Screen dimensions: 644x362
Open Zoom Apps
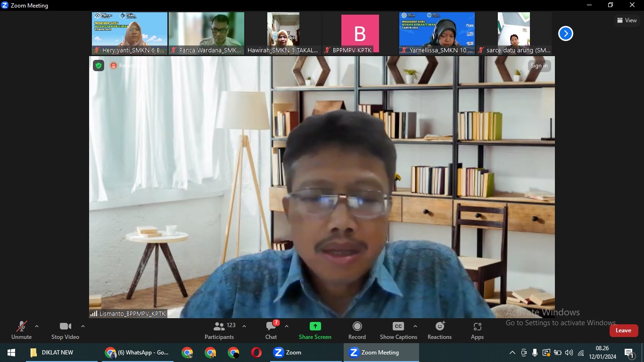pos(477,330)
